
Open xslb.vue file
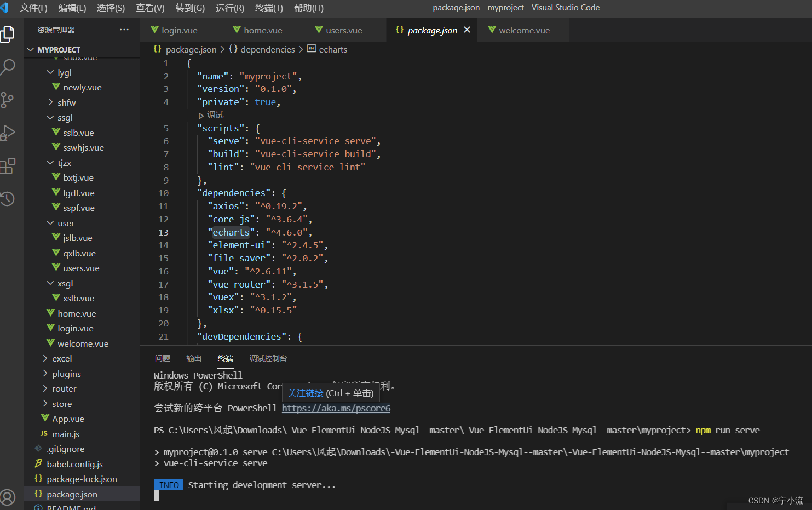click(x=82, y=298)
